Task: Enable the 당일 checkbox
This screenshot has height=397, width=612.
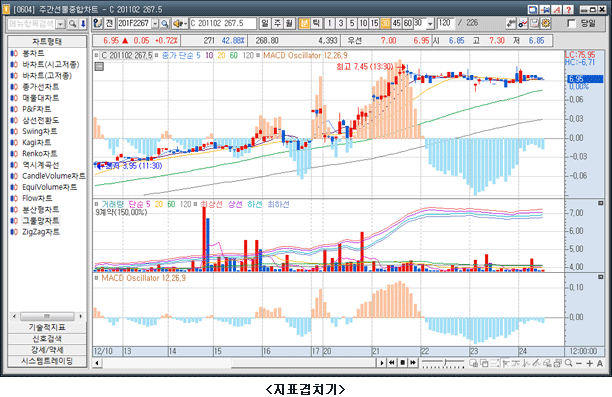Action: coord(571,23)
